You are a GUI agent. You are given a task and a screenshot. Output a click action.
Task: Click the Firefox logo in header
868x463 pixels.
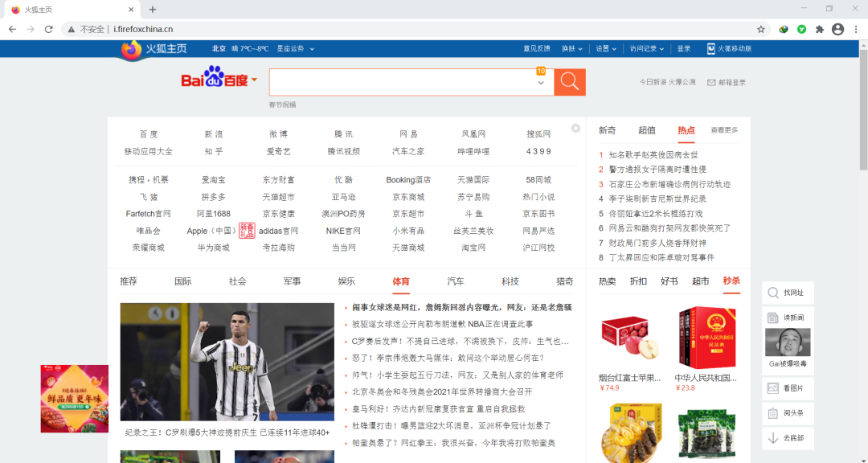pyautogui.click(x=132, y=50)
